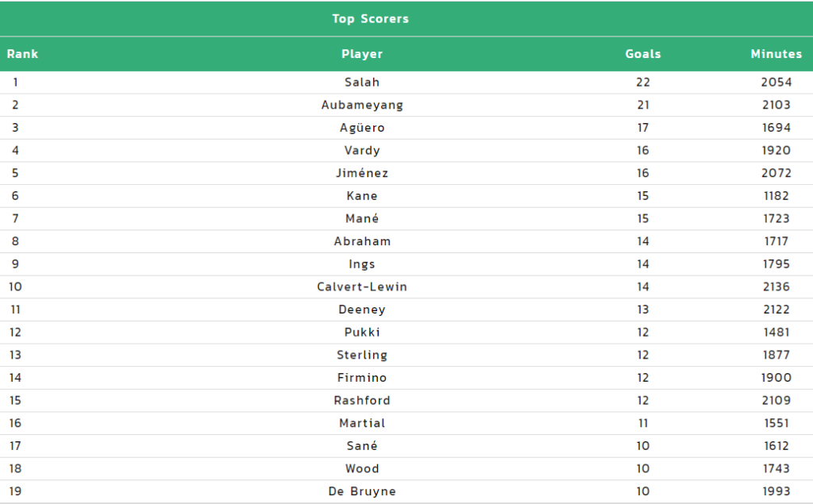Select Sterling in the scorers list
Viewport: 813px width, 504px height.
click(362, 356)
